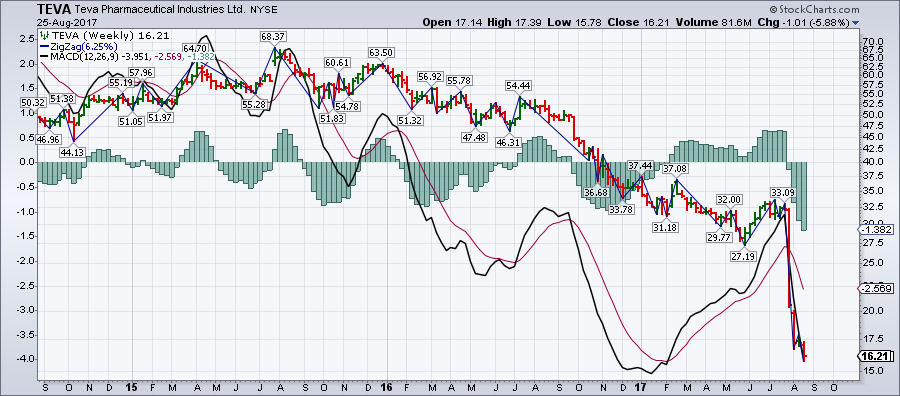Click the 47.48 price label
900x396 pixels.
(x=474, y=137)
